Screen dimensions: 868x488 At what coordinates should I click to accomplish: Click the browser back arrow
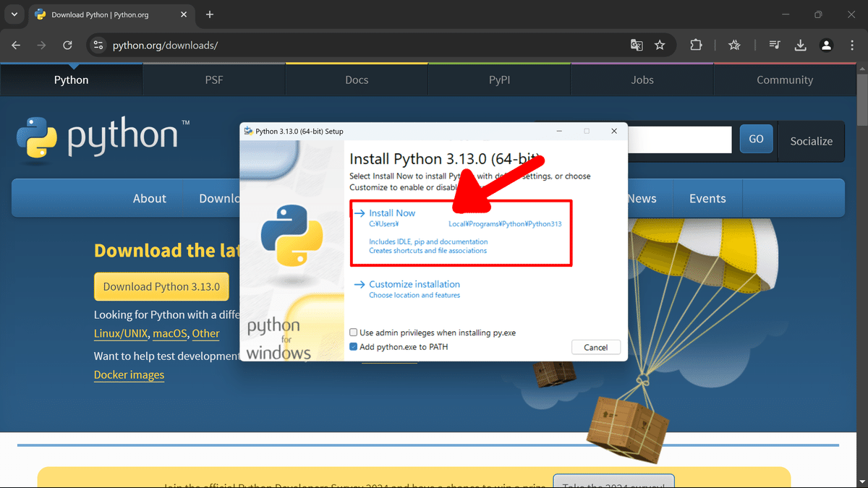[x=16, y=45]
